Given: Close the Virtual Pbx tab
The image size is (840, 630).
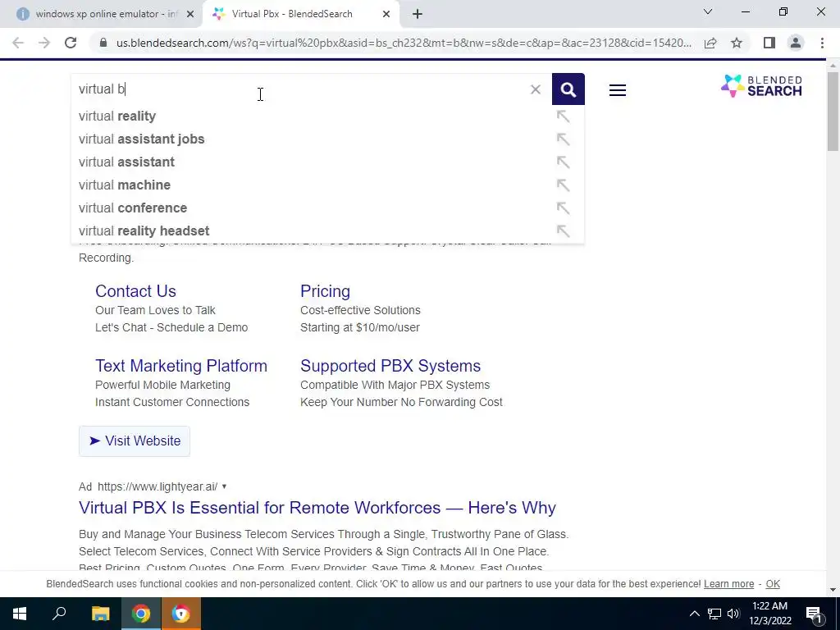Looking at the screenshot, I should tap(386, 15).
